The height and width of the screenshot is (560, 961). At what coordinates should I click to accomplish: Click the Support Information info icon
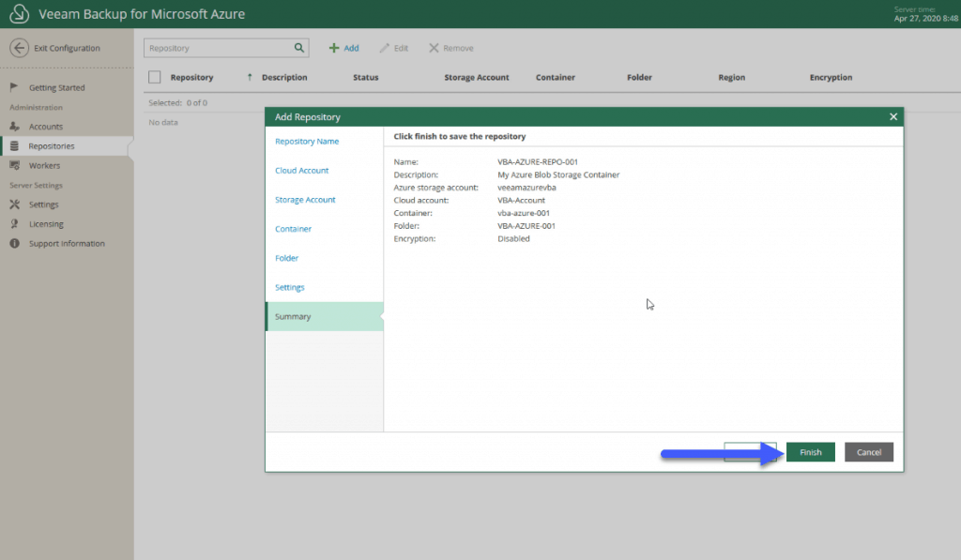(x=15, y=243)
